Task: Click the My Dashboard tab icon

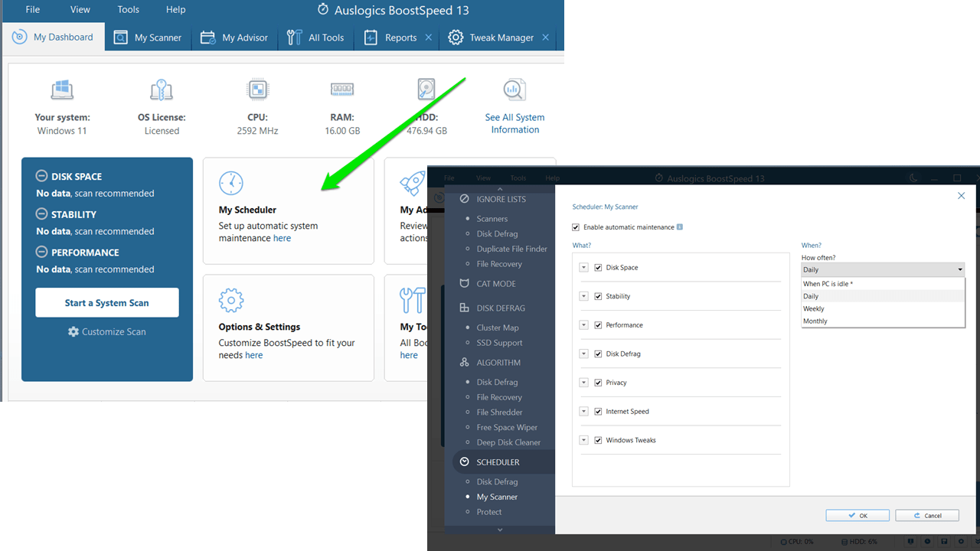Action: pyautogui.click(x=19, y=37)
